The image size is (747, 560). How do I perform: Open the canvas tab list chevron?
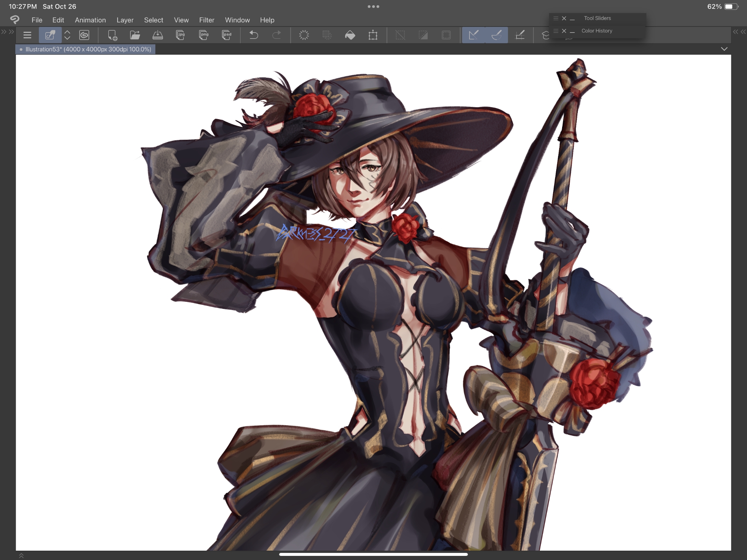click(724, 49)
